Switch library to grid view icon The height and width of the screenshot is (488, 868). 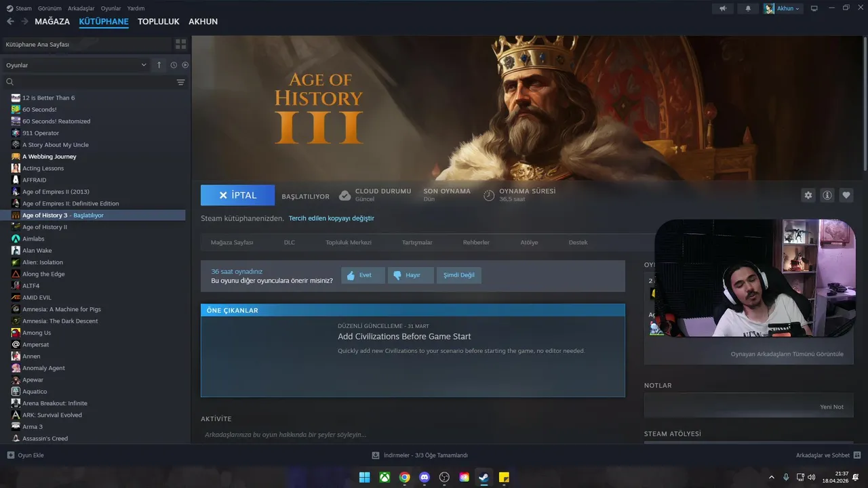tap(180, 44)
